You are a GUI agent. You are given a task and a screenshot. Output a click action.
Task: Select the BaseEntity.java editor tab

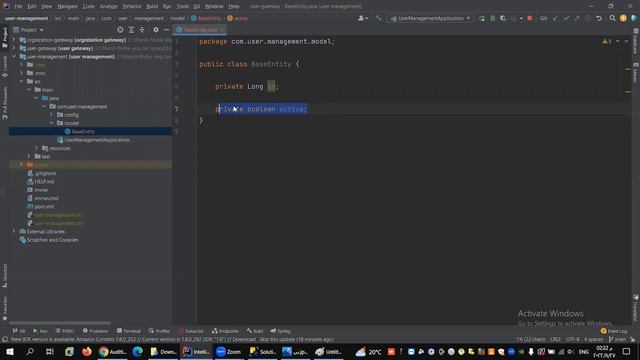click(x=200, y=30)
